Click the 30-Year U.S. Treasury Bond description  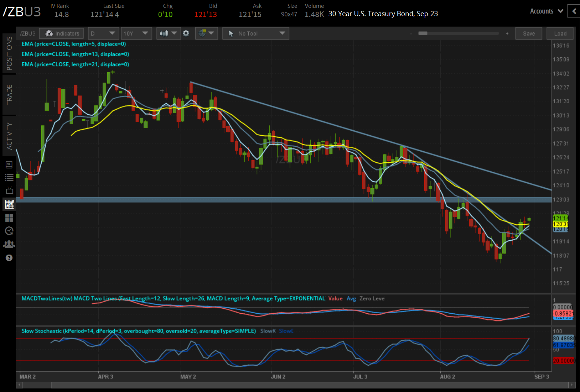[x=383, y=14]
